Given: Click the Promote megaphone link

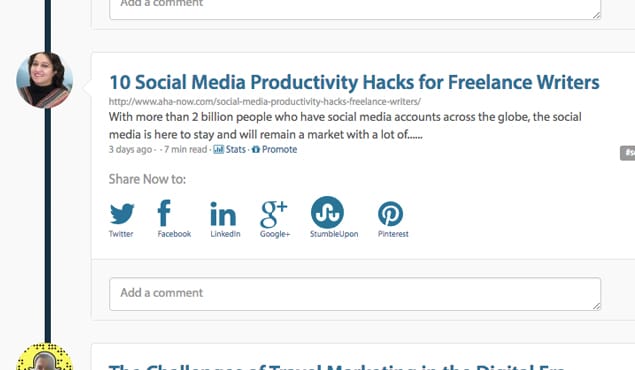Looking at the screenshot, I should (275, 149).
